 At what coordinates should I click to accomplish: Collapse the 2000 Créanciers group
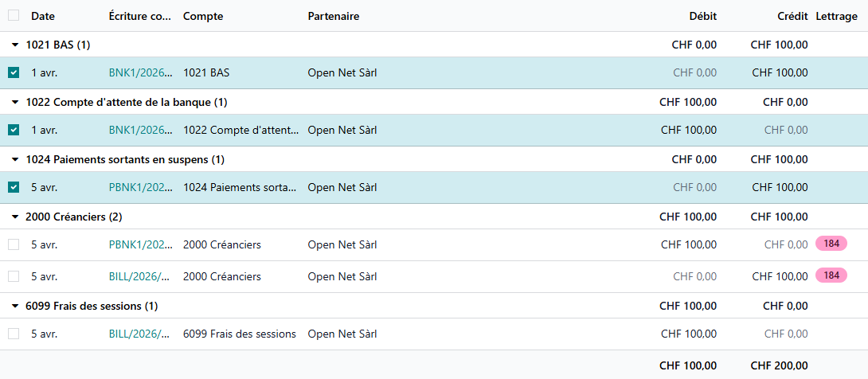(x=14, y=217)
